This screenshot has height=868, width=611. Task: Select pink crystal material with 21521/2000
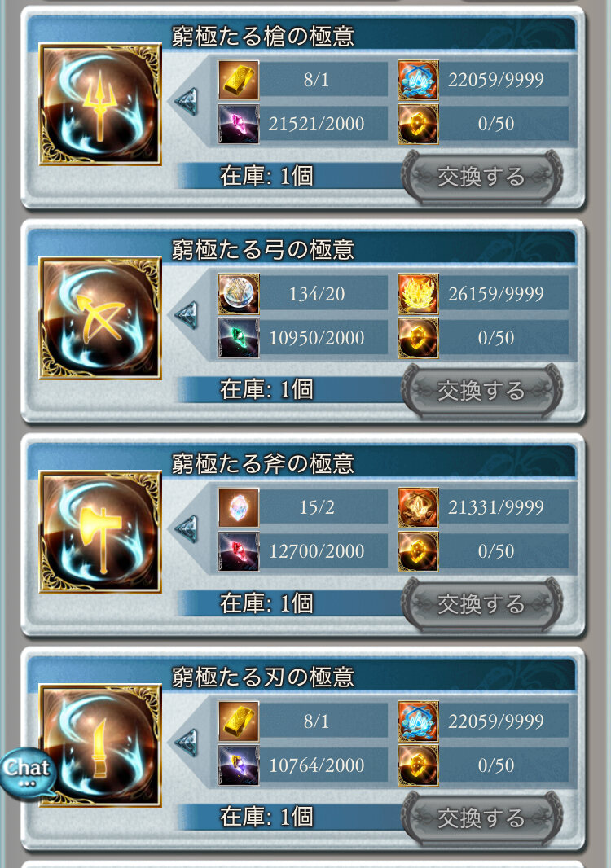[x=238, y=124]
